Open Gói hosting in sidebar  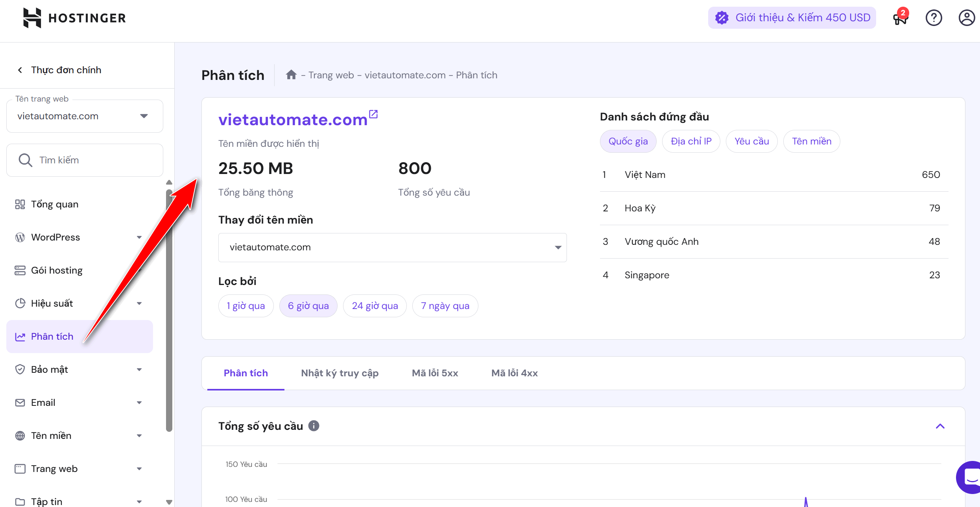(x=80, y=270)
